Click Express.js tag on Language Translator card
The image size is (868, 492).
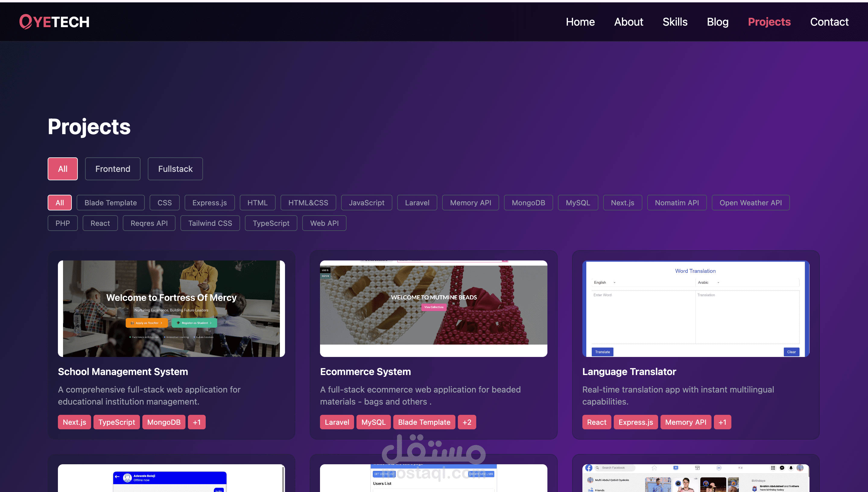pyautogui.click(x=636, y=422)
